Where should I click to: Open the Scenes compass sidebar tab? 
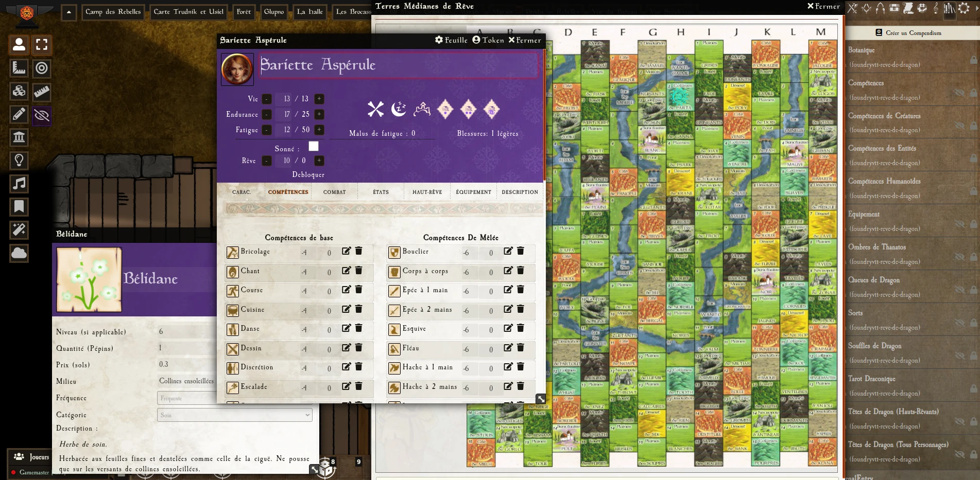(867, 8)
